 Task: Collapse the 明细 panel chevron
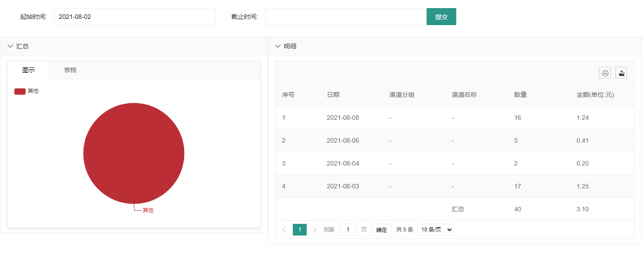point(278,46)
